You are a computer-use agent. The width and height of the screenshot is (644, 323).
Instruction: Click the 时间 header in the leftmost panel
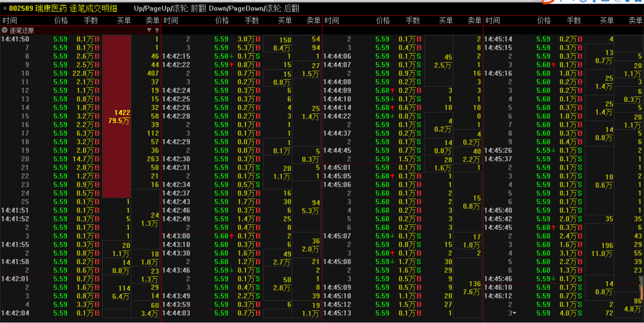pos(10,21)
